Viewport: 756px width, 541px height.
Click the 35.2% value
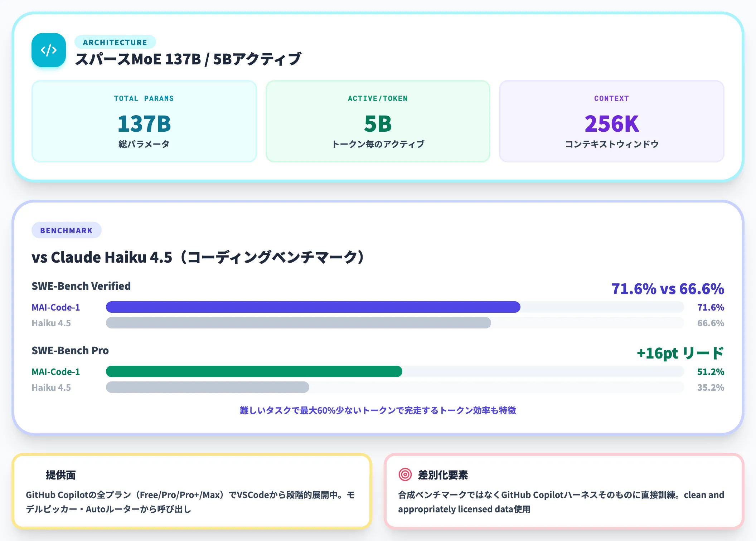pos(711,388)
